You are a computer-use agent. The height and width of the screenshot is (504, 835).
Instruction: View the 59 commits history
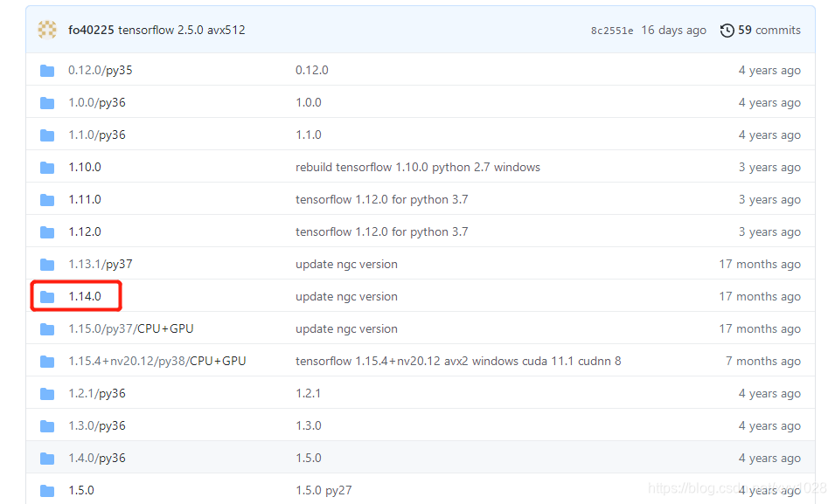coord(769,30)
